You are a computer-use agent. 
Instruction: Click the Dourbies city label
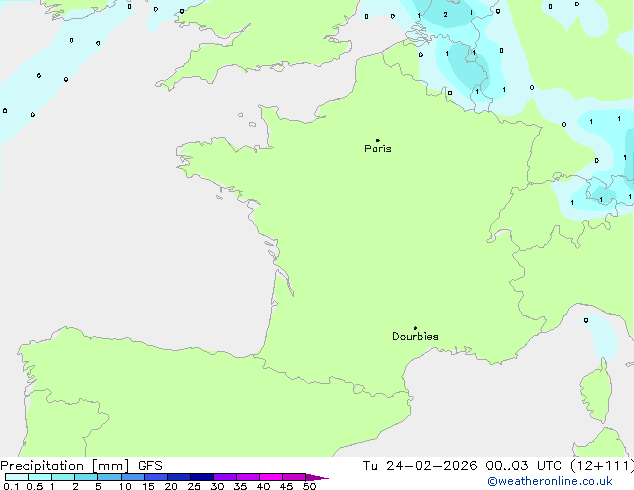[x=415, y=336]
